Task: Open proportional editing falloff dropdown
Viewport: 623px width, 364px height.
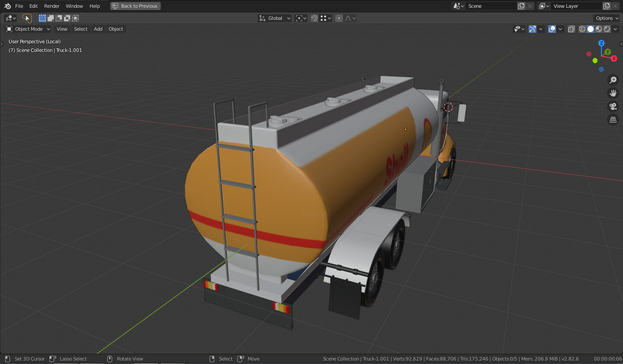Action: pos(350,18)
